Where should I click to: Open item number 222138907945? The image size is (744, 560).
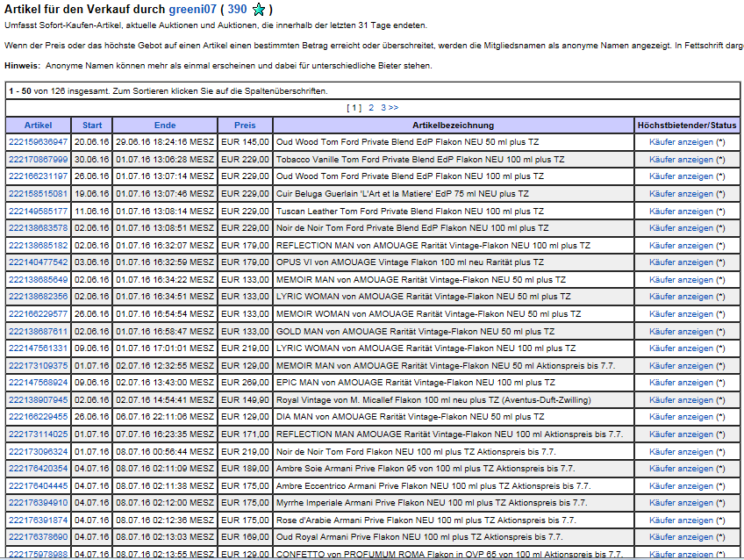(39, 399)
